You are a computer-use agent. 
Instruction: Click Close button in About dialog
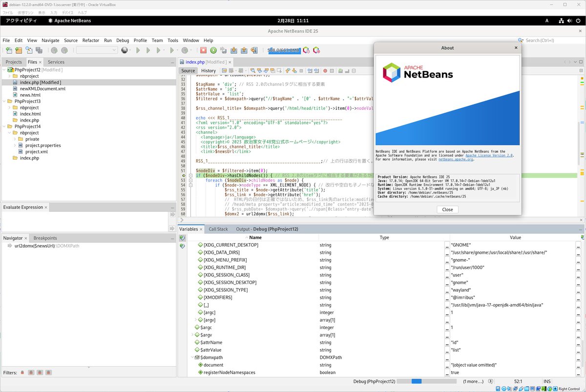[x=447, y=209]
